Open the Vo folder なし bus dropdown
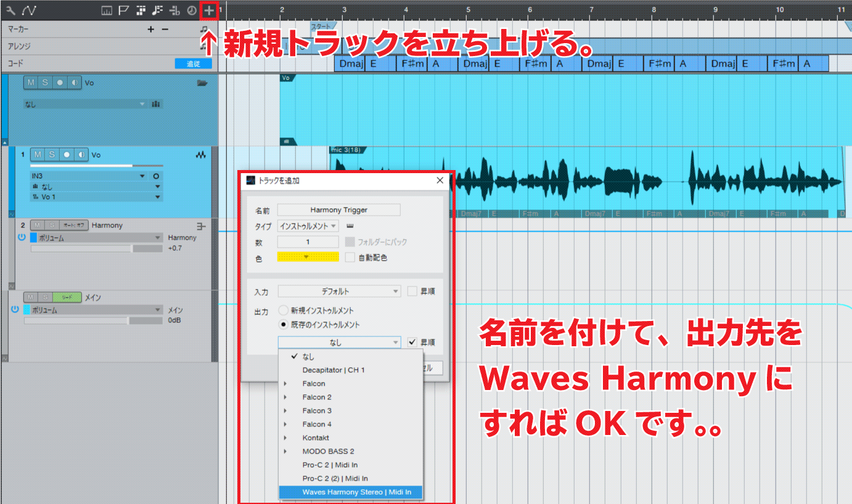Screen dimensions: 852x504 86,104
